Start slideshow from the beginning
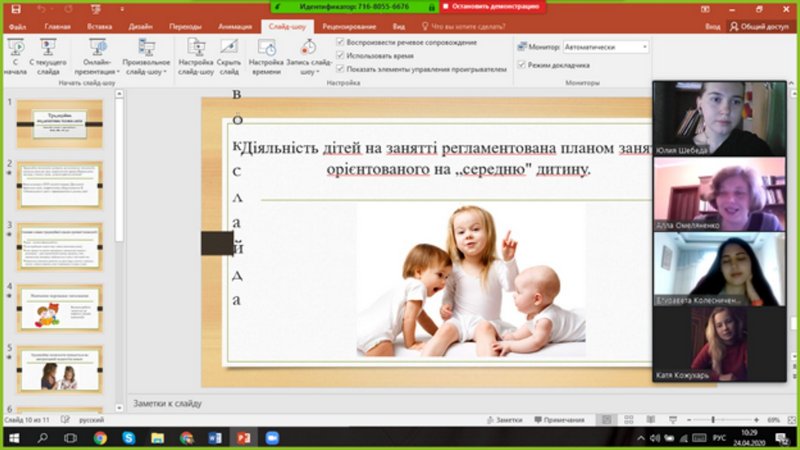The height and width of the screenshot is (450, 800). point(15,56)
